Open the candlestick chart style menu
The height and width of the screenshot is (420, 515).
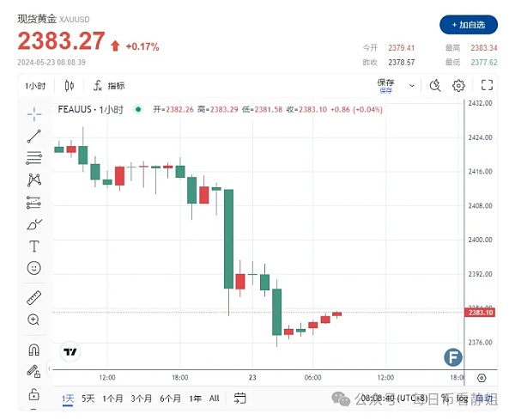coord(70,85)
